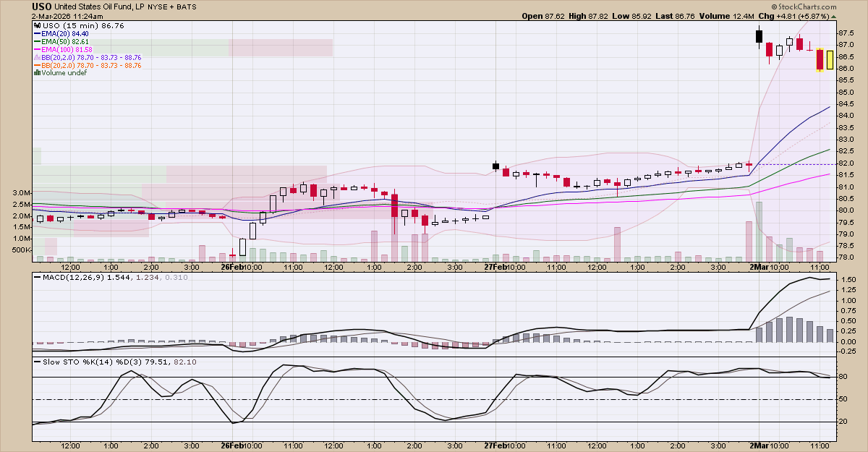Click the blue line swatch beside EMA(20)
This screenshot has height=452, width=868.
coord(37,33)
